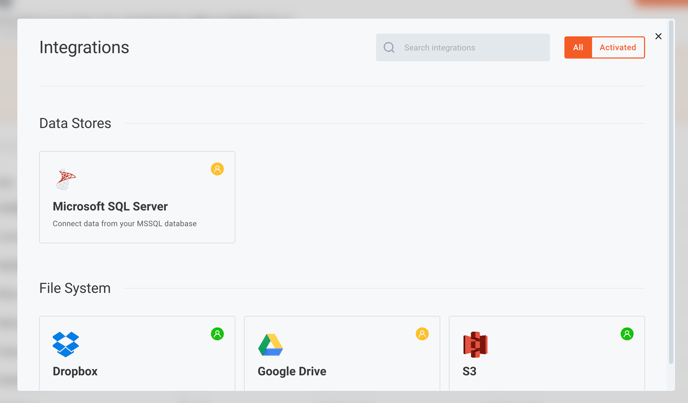
Task: Show All integrations filter
Action: (x=578, y=47)
